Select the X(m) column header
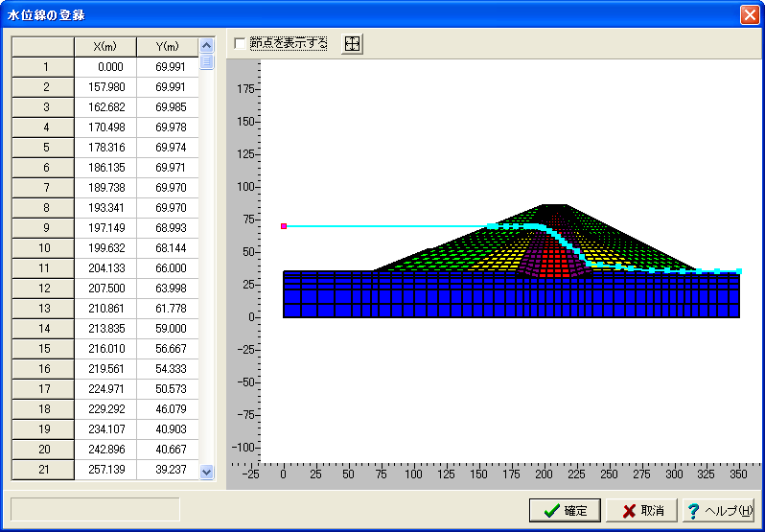765x532 pixels. pos(105,47)
